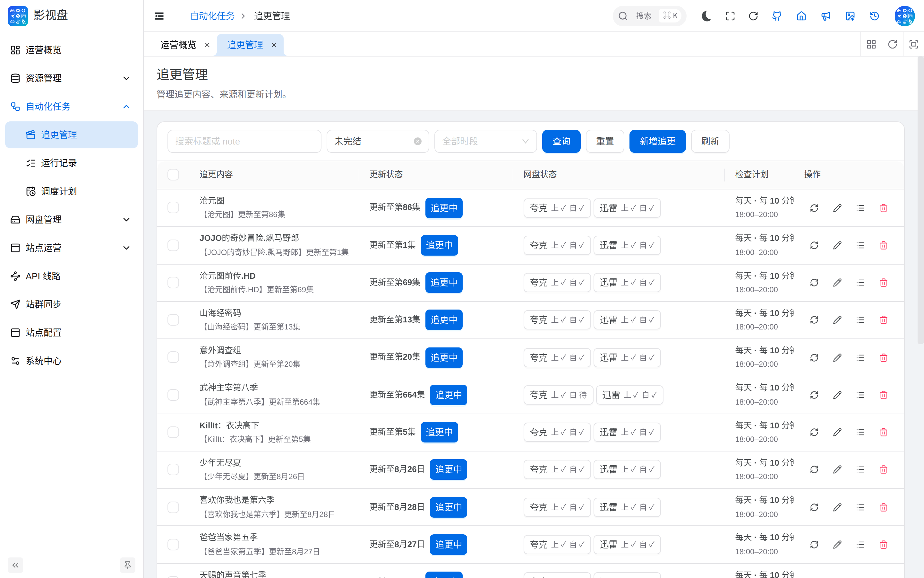The image size is (924, 578).
Task: Check the JOJO的奇妙冒险.飙马野郎 checkbox
Action: [x=173, y=245]
